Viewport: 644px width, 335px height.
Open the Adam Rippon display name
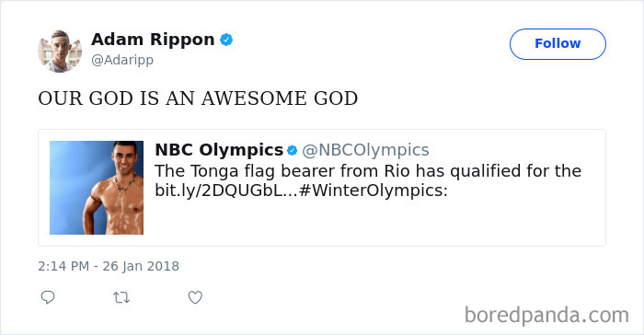(153, 40)
